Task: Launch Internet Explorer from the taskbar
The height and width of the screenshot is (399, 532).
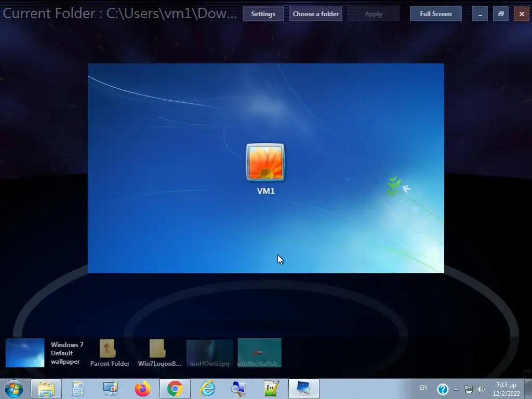Action: [x=207, y=389]
